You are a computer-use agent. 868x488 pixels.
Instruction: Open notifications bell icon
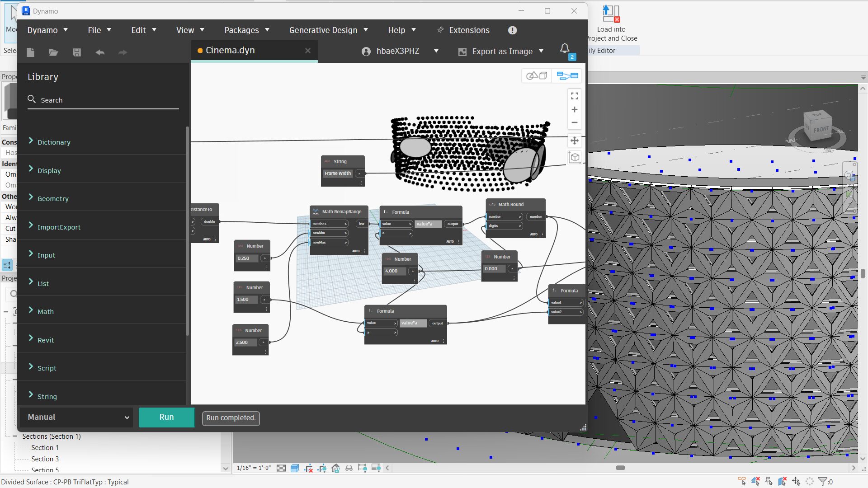click(565, 48)
